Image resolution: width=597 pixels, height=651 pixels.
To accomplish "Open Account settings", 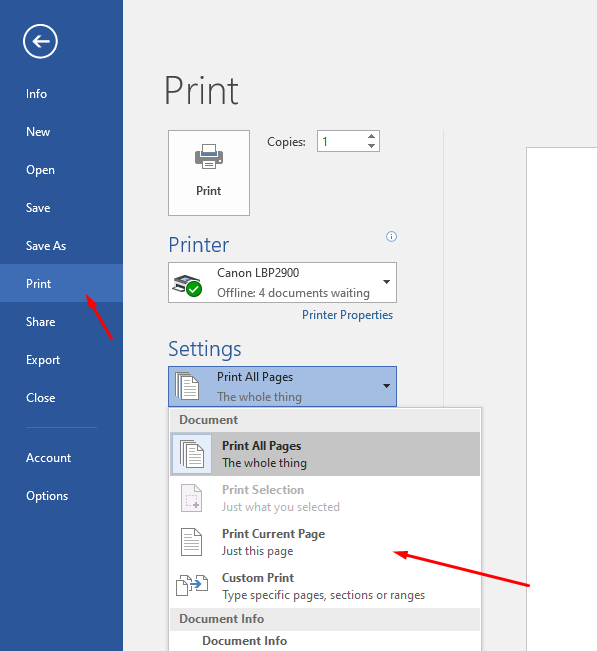I will [48, 458].
